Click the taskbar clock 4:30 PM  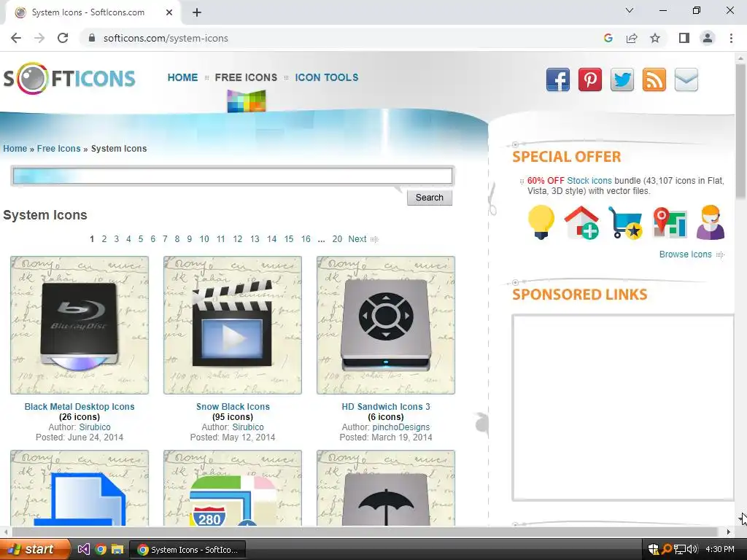click(x=720, y=550)
